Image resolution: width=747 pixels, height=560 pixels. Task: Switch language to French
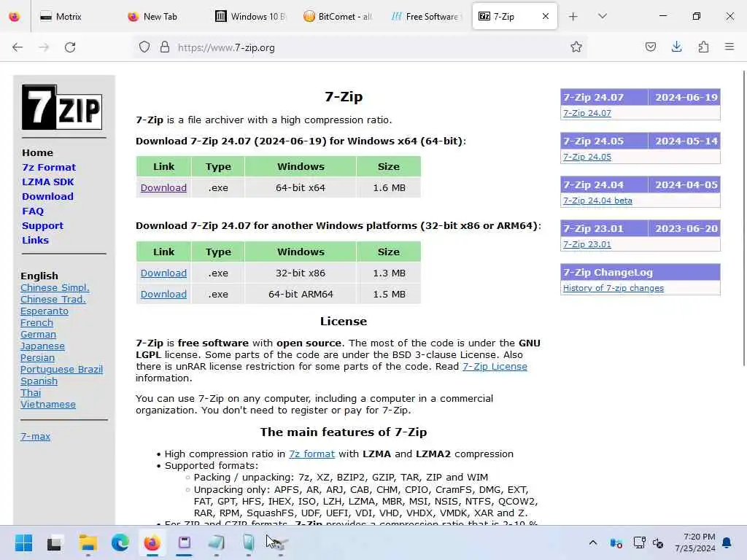click(x=36, y=322)
